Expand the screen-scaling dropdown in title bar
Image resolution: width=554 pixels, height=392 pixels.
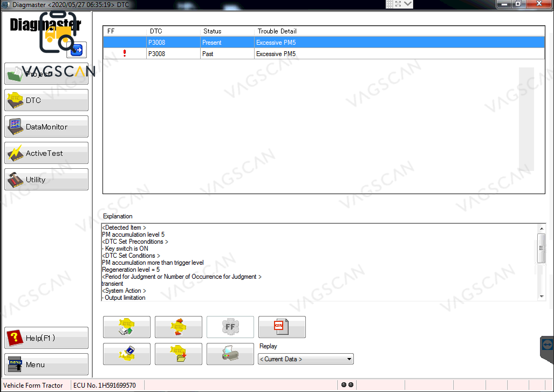tap(408, 4)
